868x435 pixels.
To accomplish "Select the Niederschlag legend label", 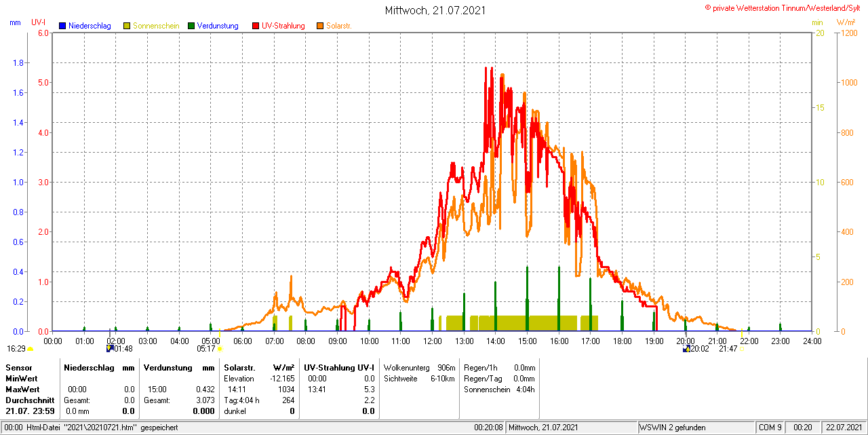I will click(x=90, y=26).
